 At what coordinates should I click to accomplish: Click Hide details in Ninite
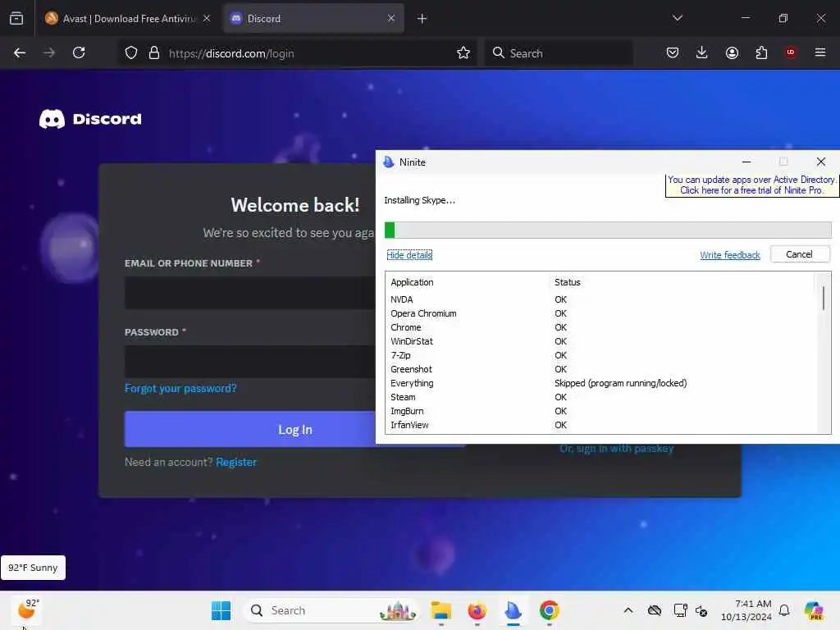pos(409,255)
